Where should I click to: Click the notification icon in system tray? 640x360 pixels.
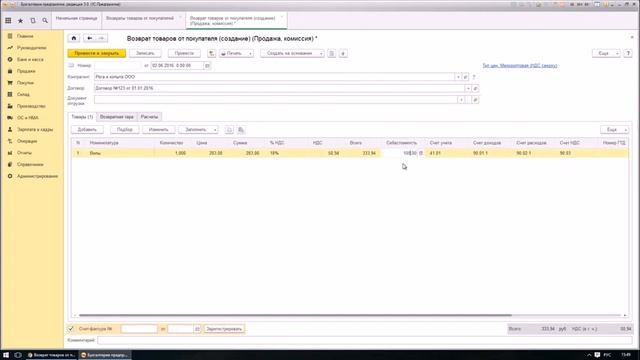click(x=597, y=355)
